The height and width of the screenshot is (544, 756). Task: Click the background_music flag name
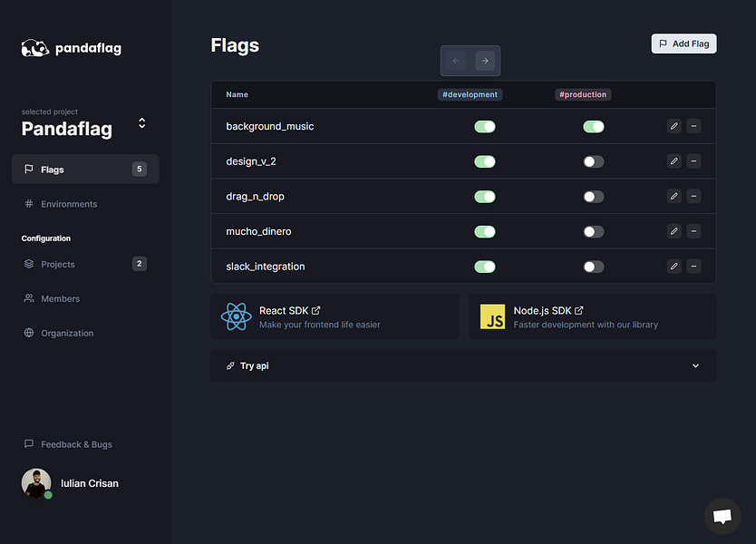(270, 126)
